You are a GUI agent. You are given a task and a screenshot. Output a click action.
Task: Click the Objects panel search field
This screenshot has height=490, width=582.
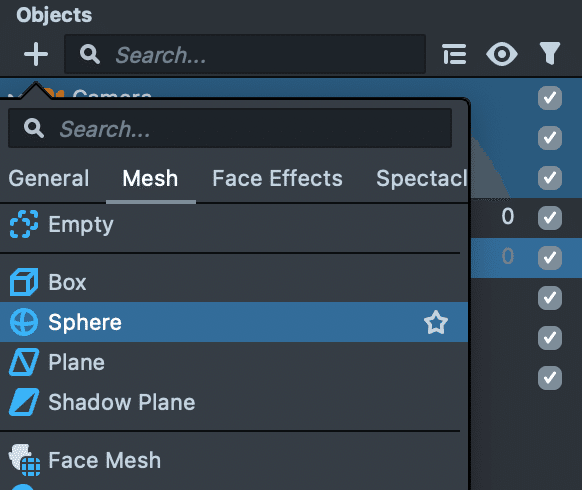point(245,54)
